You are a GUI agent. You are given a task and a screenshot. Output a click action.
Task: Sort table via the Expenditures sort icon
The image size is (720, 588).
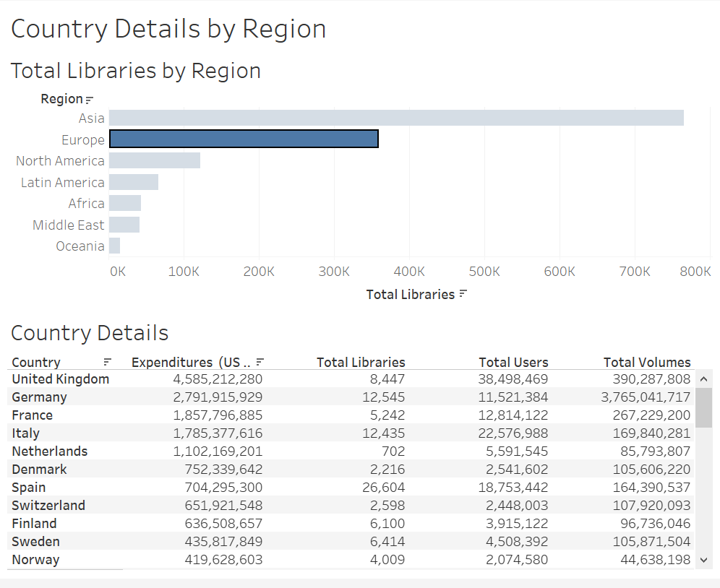pos(260,361)
